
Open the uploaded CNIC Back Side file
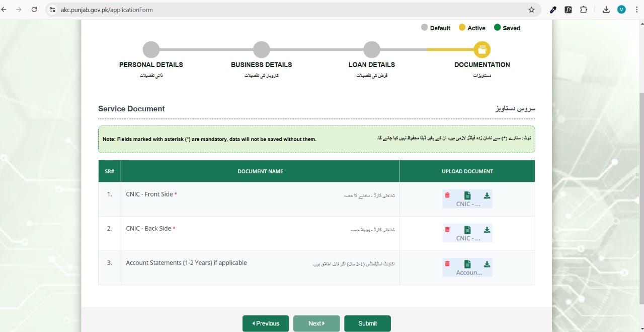click(x=467, y=229)
